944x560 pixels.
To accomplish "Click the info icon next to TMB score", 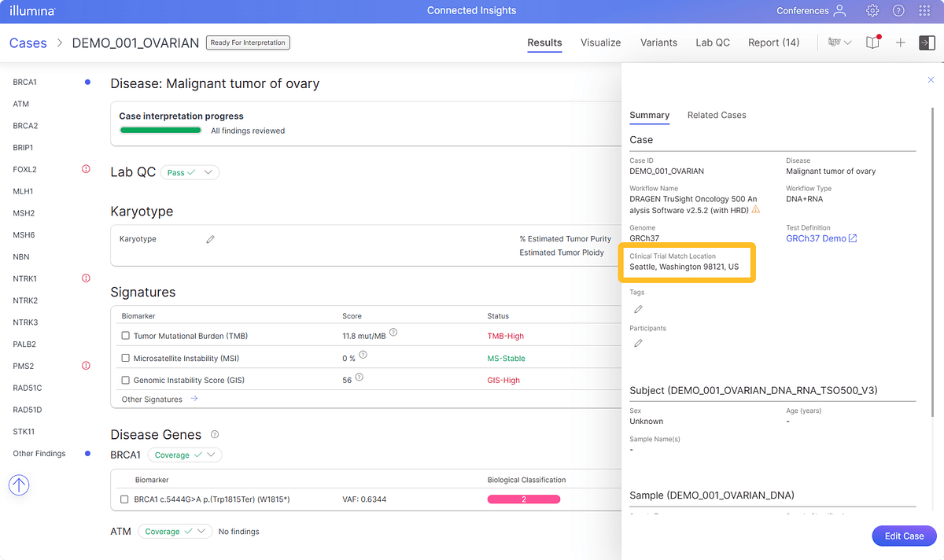I will (x=393, y=333).
